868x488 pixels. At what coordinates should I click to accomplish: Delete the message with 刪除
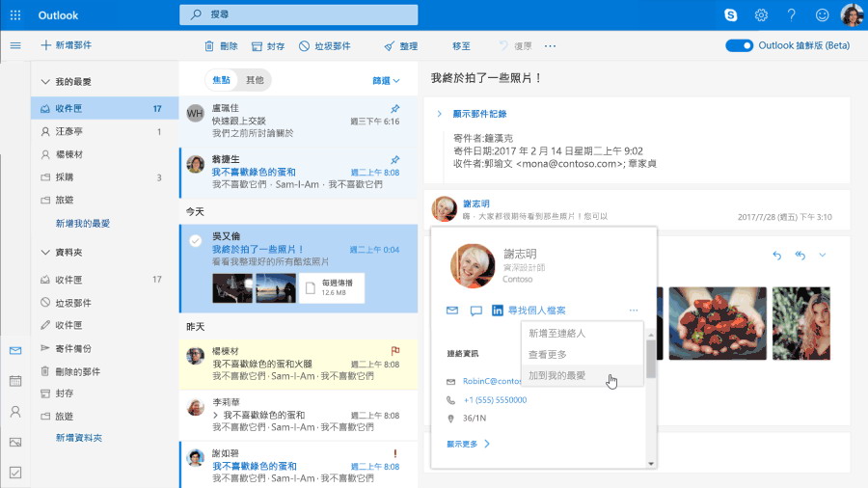coord(221,46)
